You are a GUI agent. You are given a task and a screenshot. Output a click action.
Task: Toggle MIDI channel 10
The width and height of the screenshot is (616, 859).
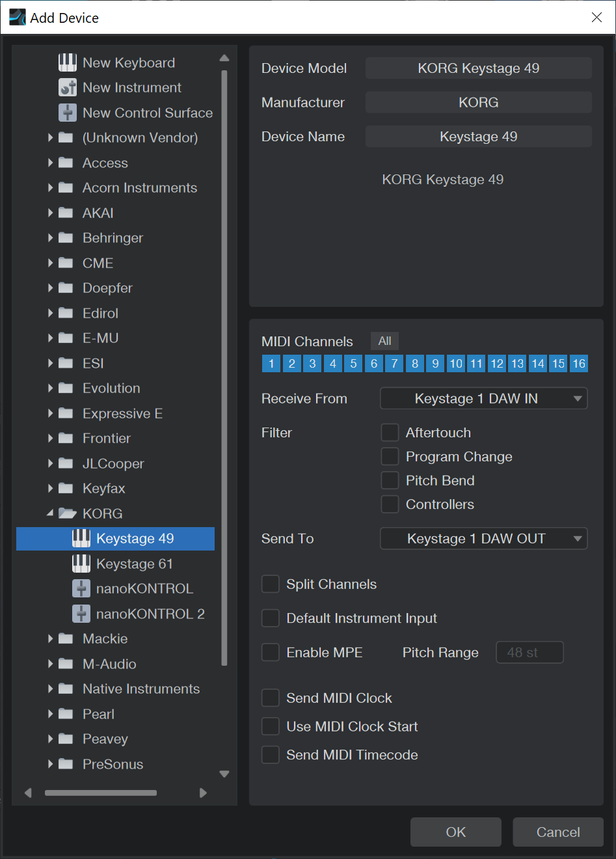[456, 363]
